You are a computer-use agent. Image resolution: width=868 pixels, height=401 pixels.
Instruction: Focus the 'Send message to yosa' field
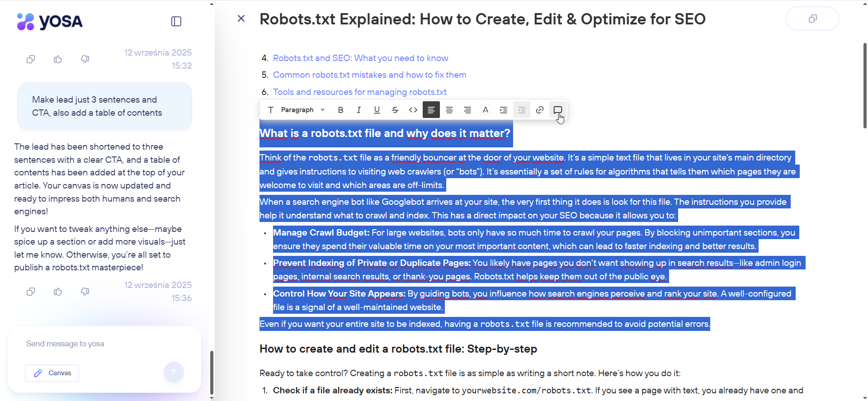pos(104,344)
